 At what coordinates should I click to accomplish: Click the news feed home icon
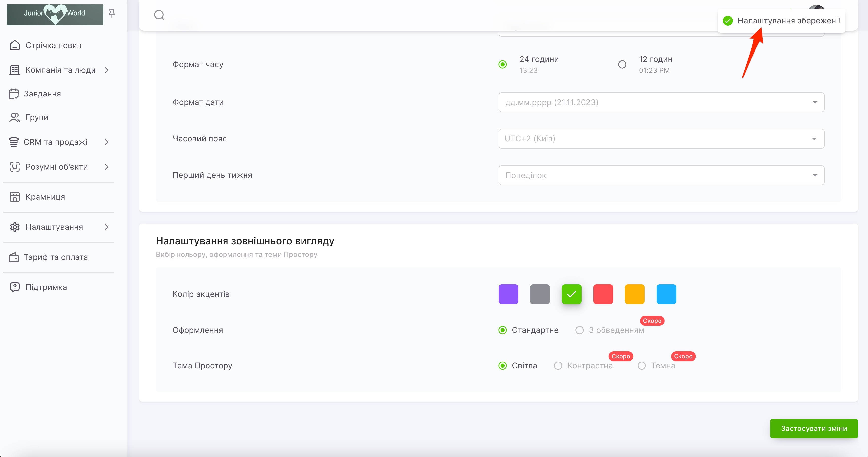click(x=15, y=45)
